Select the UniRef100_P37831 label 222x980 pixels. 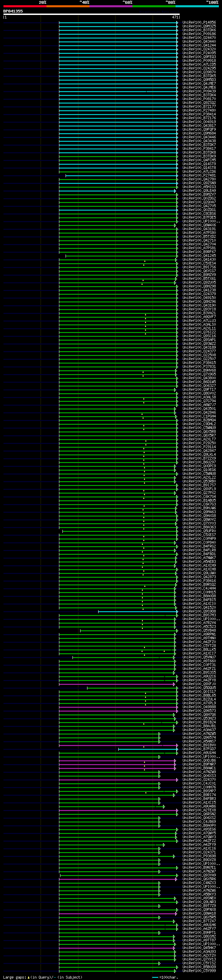coord(199,366)
